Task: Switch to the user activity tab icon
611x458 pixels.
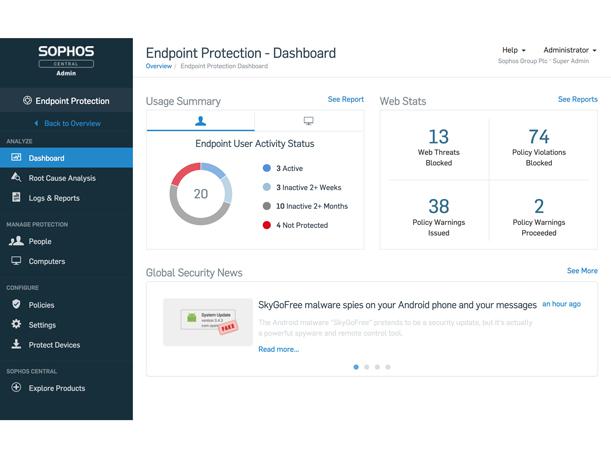Action: [200, 121]
